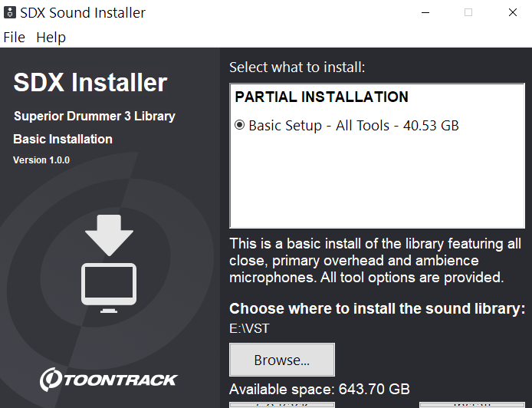
Task: Click the Browse... button
Action: pos(281,360)
